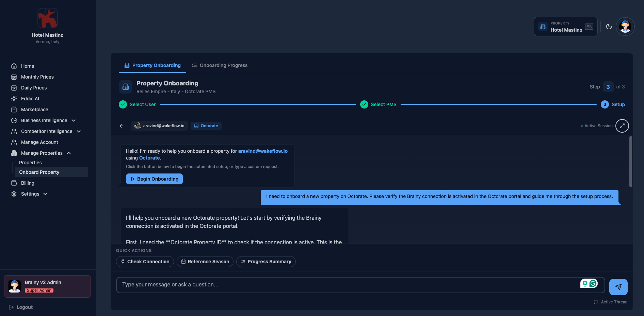Viewport: 644px width, 316px height.
Task: Open Eddie AI from sidebar
Action: coord(30,99)
